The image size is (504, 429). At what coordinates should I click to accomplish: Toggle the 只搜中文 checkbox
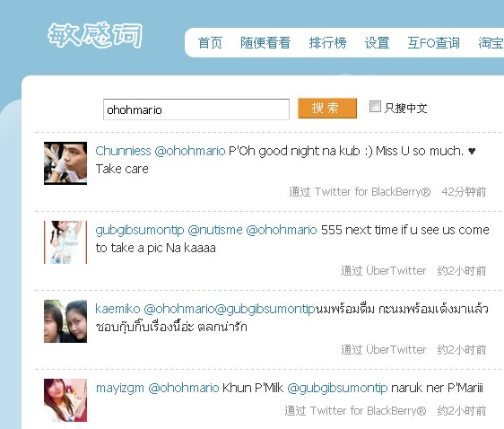tap(375, 107)
